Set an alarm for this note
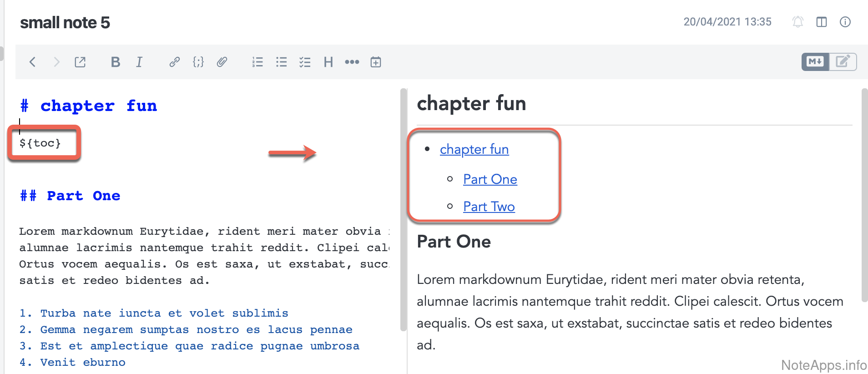The height and width of the screenshot is (374, 868). coord(798,22)
